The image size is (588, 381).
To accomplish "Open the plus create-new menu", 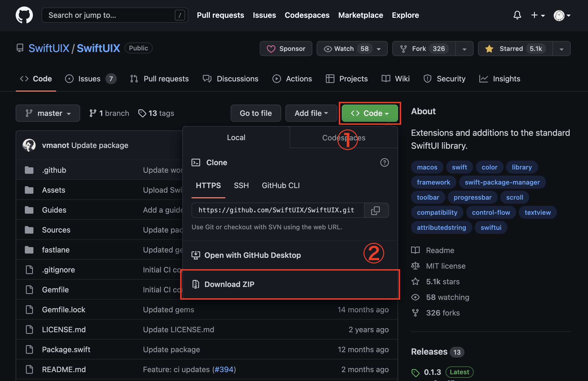I will pos(538,15).
